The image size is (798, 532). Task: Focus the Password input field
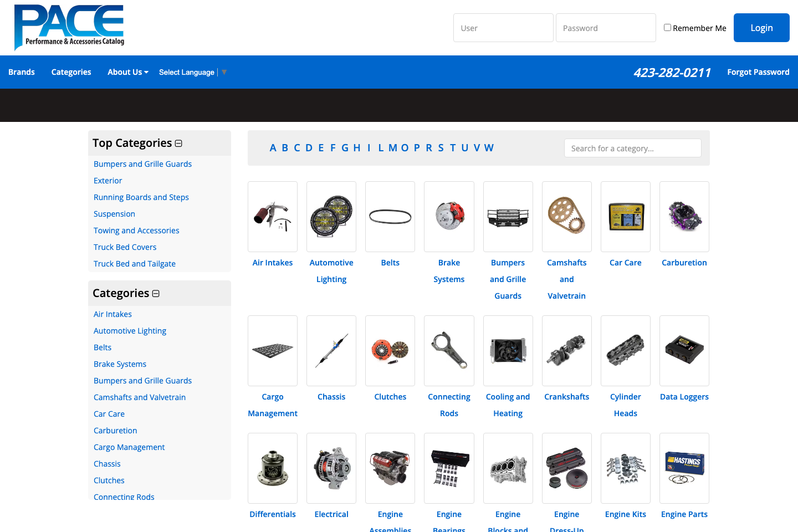(606, 28)
